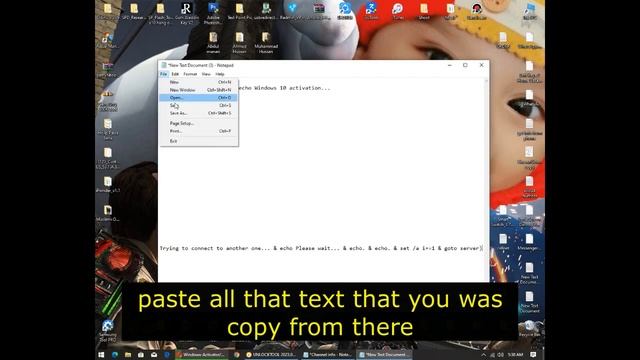Open the Chrome icon in the taskbar
This screenshot has width=640, height=360.
pos(236,355)
